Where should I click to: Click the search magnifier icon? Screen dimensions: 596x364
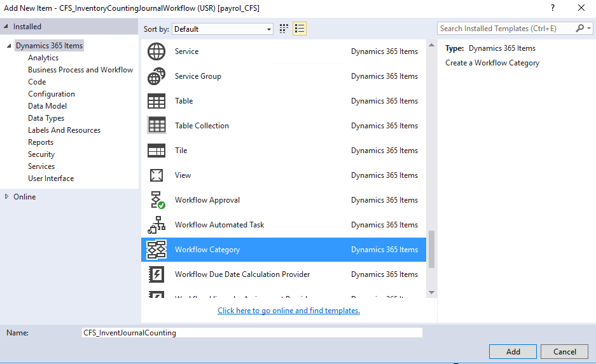tap(579, 29)
